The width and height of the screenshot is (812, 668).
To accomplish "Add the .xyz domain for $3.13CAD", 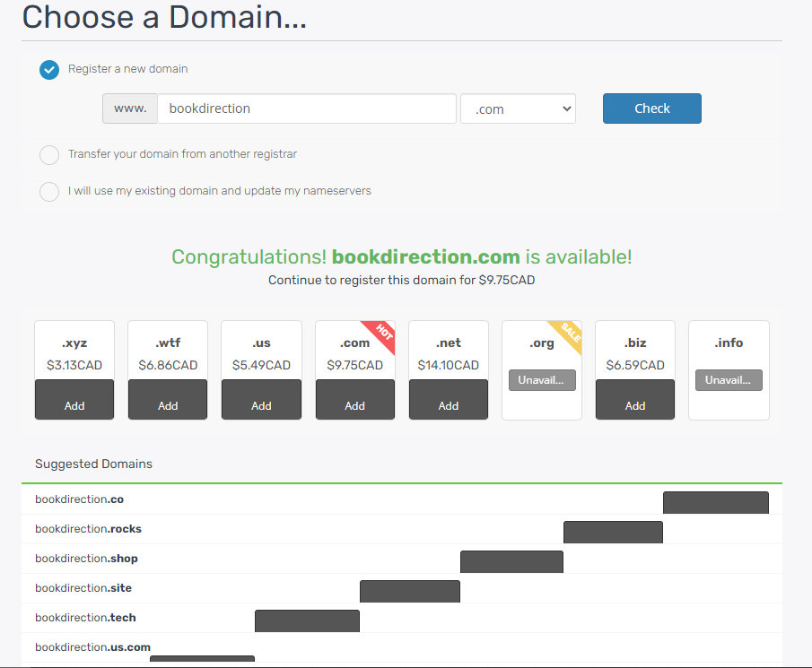I will click(x=74, y=399).
